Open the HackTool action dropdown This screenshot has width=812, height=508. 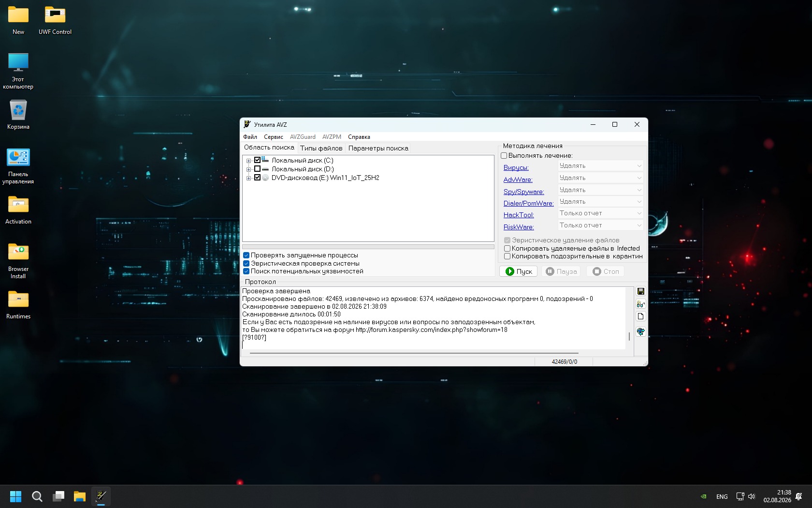click(x=600, y=213)
